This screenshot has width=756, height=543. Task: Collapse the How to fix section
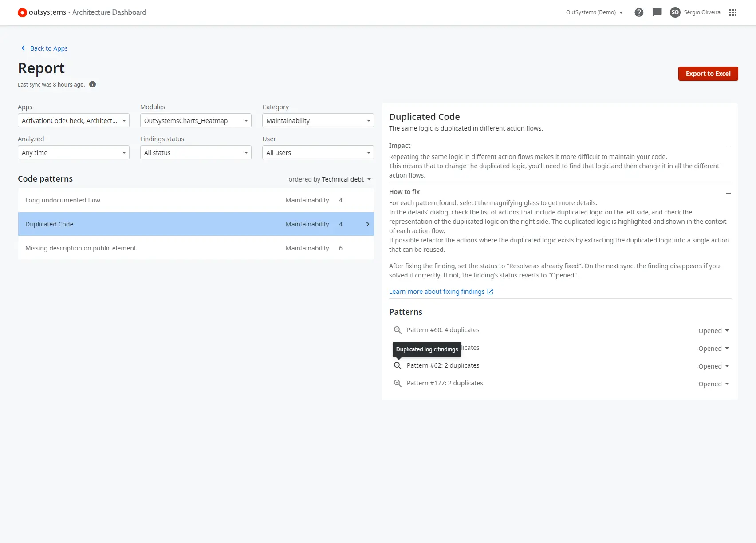728,193
